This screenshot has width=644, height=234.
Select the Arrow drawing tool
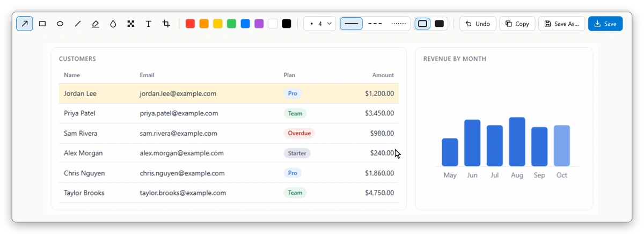tap(25, 24)
